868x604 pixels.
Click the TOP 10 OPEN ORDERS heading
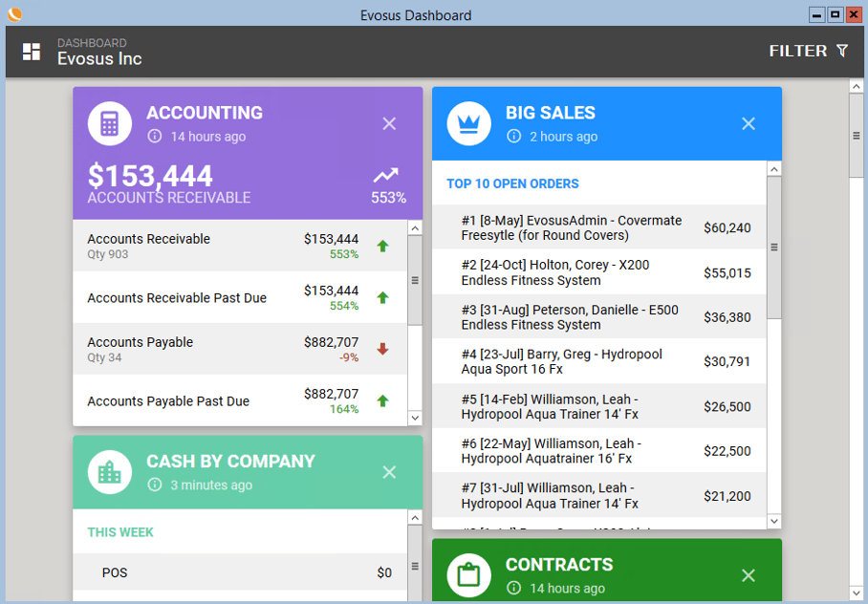point(512,183)
